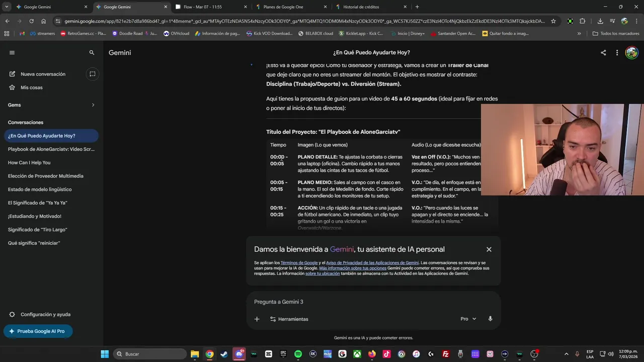Screen dimensions: 644x362
Task: Expand the Gems section chevron
Action: [93, 105]
